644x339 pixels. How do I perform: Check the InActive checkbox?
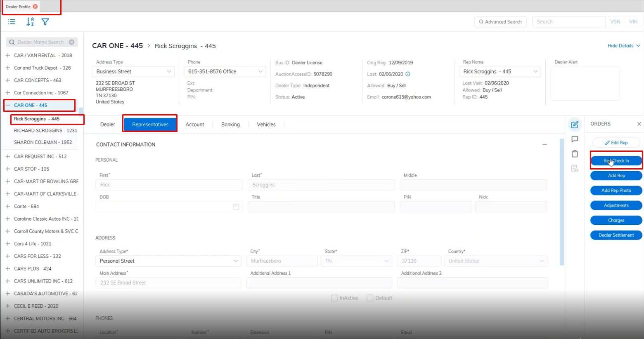334,298
